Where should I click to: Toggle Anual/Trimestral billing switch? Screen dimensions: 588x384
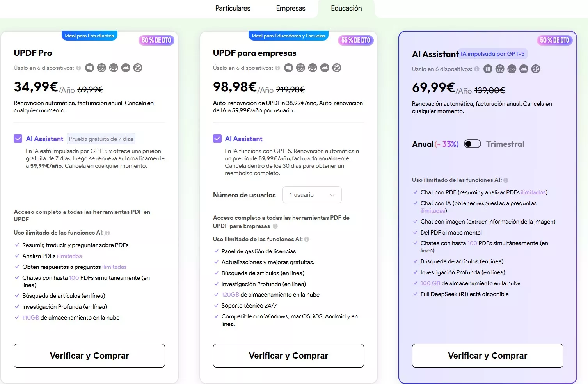click(472, 144)
